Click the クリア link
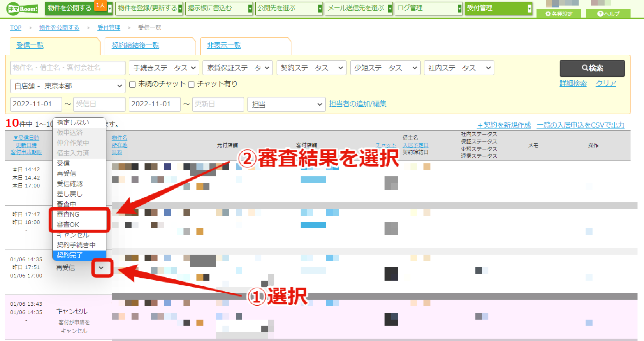The height and width of the screenshot is (341, 644). (x=606, y=84)
